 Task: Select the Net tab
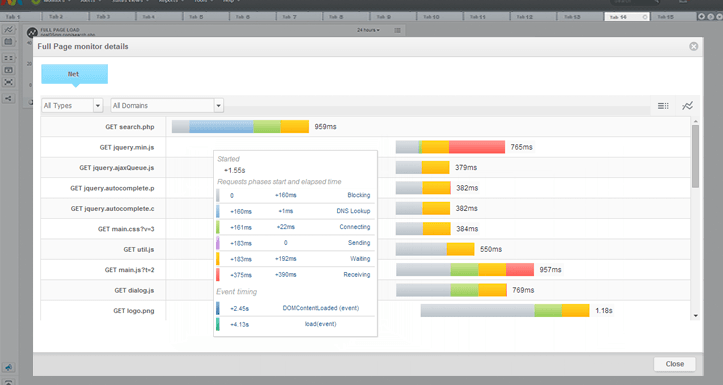[75, 74]
